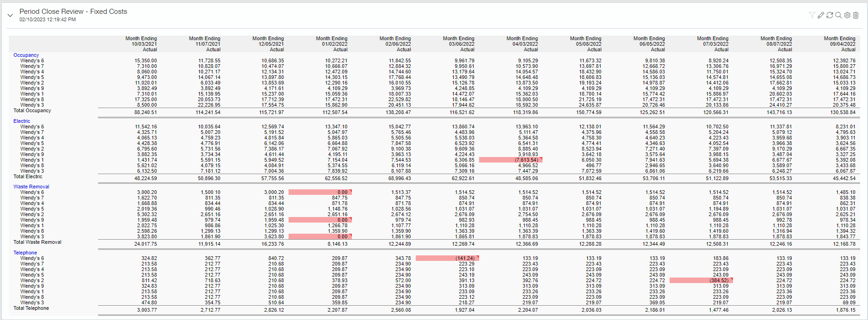Image resolution: width=868 pixels, height=320 pixels.
Task: Click the pencil edit icon
Action: [x=821, y=15]
